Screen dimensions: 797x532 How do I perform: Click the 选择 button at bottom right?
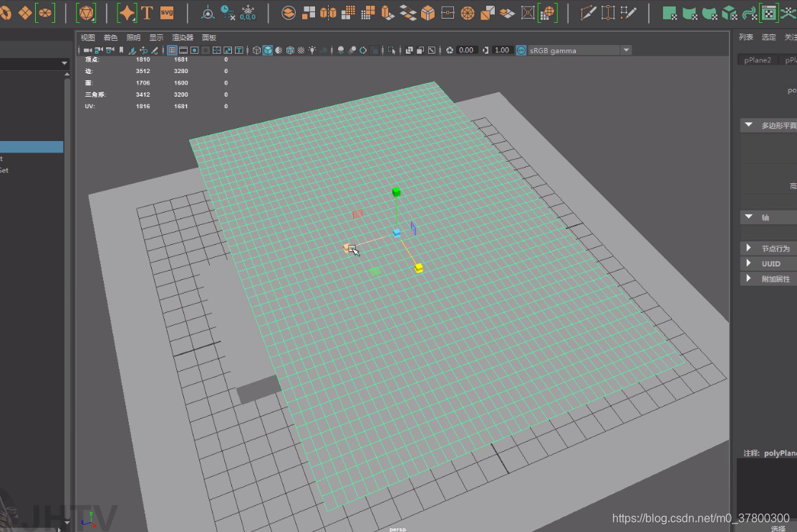(778, 528)
